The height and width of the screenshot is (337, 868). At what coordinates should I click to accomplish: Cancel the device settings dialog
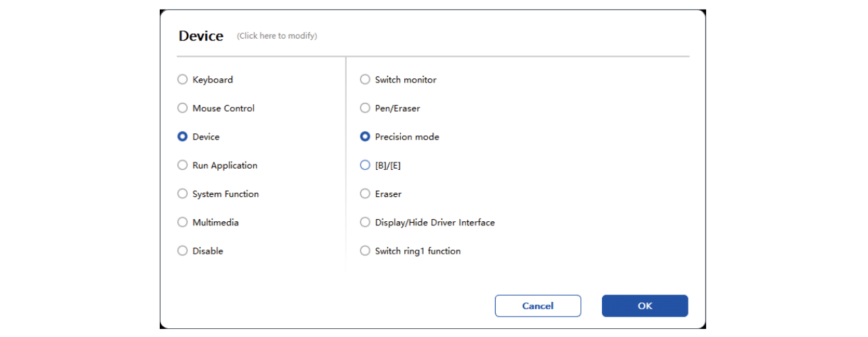(538, 306)
